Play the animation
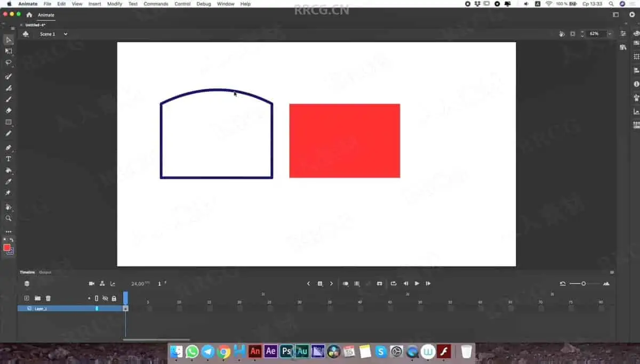 pos(417,284)
